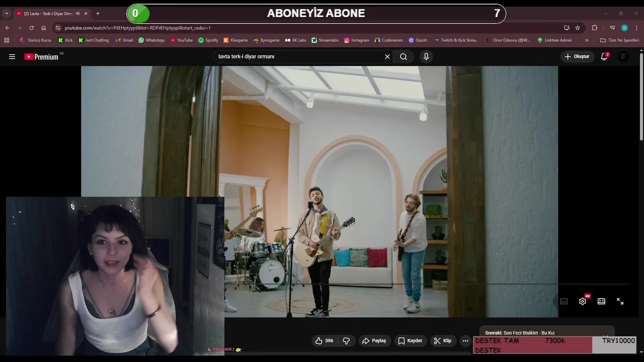This screenshot has height=362, width=644.
Task: Open Tüm Yer İşaretleri folder
Action: (619, 40)
